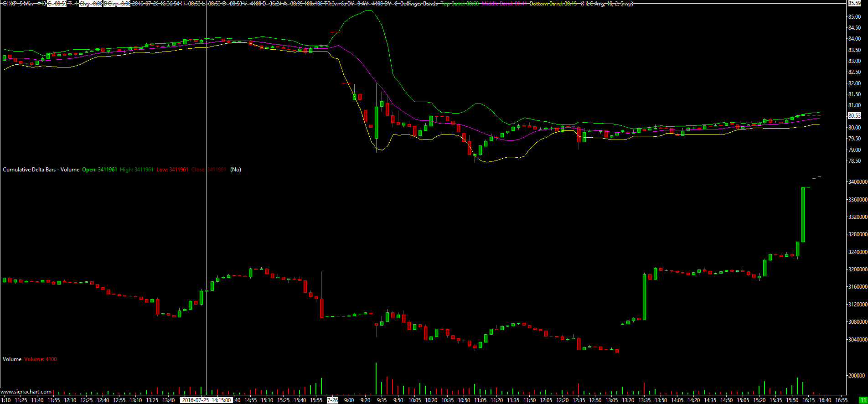Click the 16:15 label on time axis
Screen dimensions: 868x404
808,400
